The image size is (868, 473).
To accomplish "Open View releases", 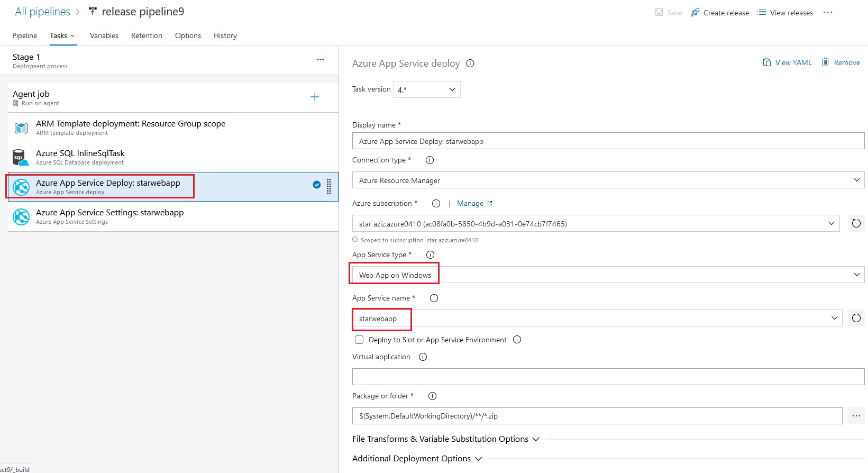I will (785, 13).
